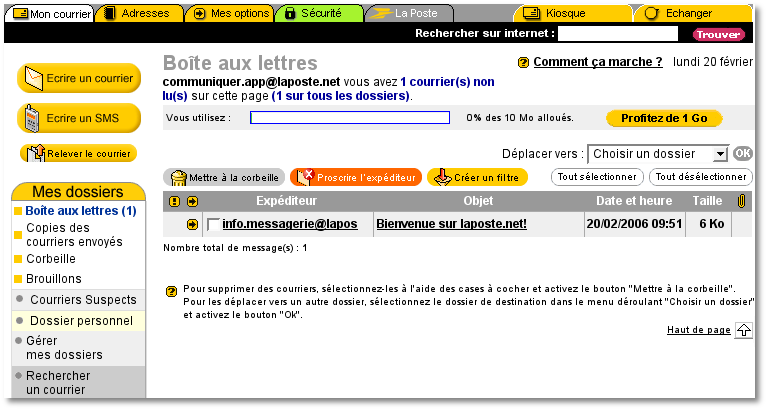Click the envelope icon on Ecrire un courrier

pyautogui.click(x=33, y=78)
